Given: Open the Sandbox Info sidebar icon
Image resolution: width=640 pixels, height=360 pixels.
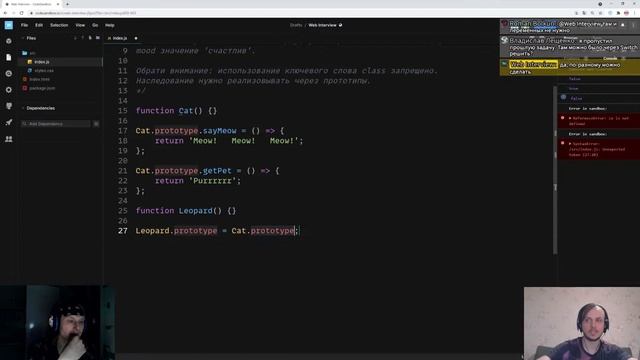Looking at the screenshot, I should (9, 41).
